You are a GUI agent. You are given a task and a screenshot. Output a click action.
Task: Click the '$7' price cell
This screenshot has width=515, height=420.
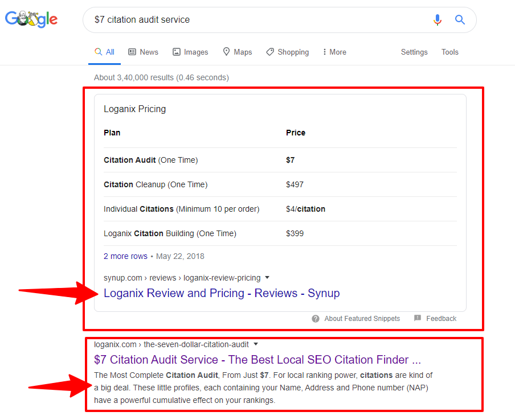291,160
